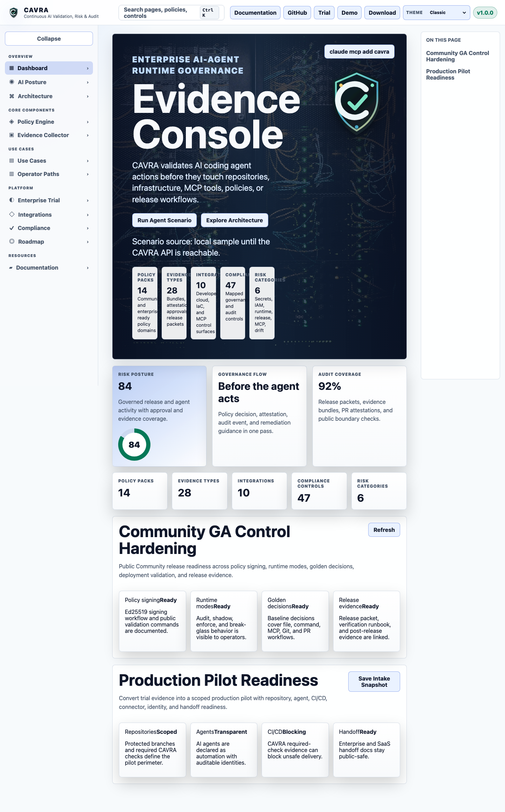This screenshot has height=812, width=505.
Task: Click the Governance Flow card heading
Action: pos(258,392)
